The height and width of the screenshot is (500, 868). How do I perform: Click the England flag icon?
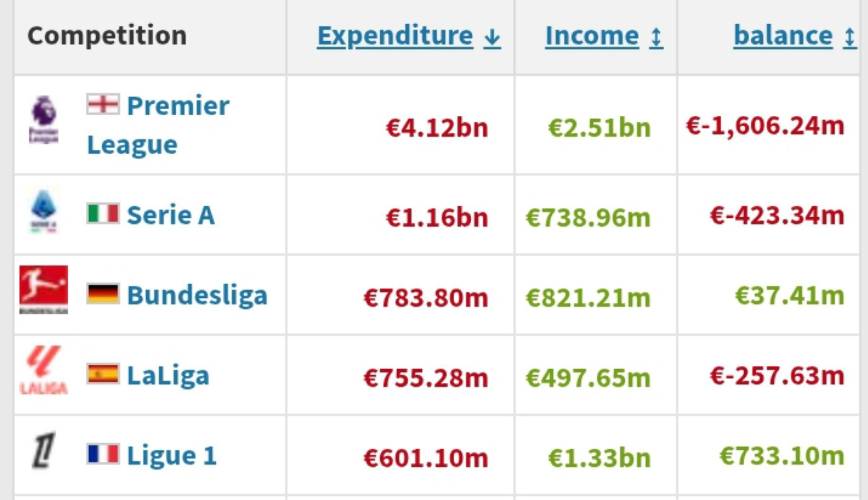(102, 104)
